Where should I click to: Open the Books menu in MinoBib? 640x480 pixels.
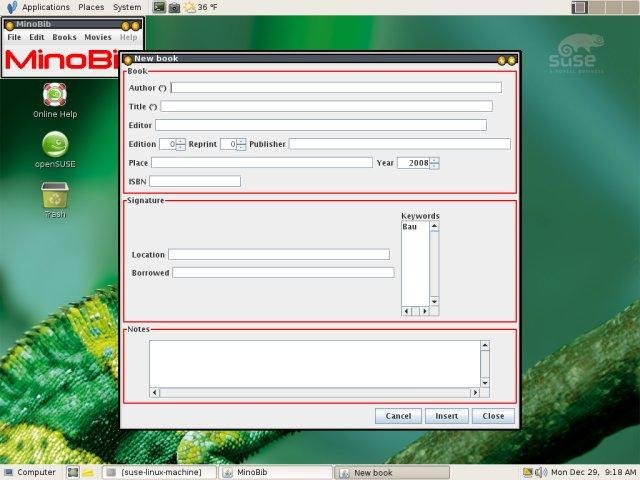pyautogui.click(x=64, y=37)
